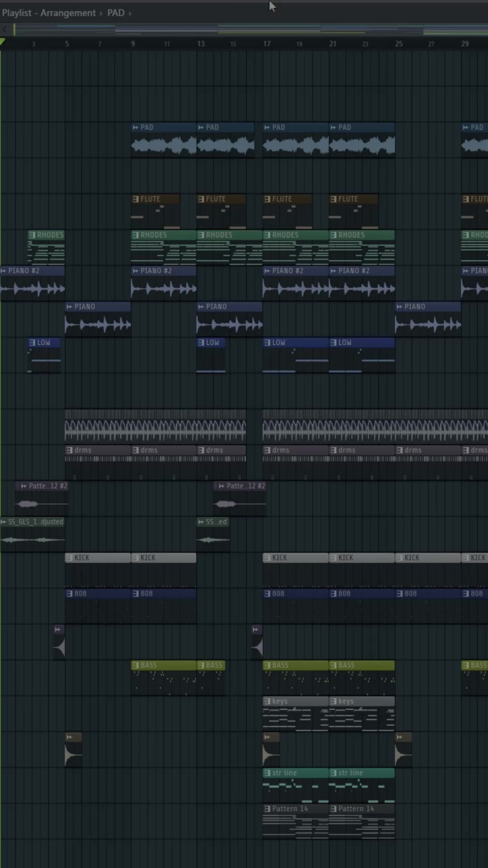Select the KICK pattern clip starting at bar 5
The image size is (488, 868).
click(98, 570)
